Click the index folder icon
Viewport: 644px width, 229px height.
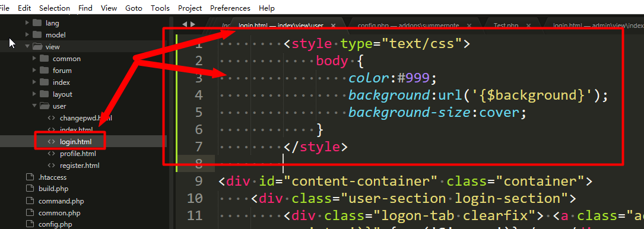(x=45, y=82)
